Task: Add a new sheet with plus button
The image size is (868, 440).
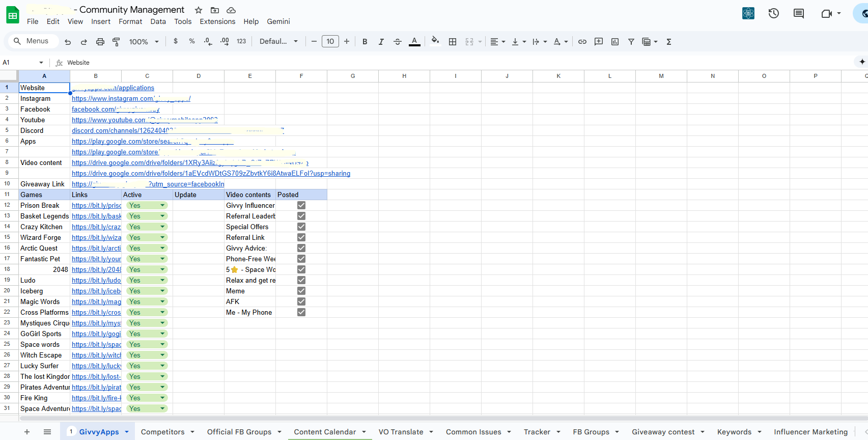Action: pos(27,432)
